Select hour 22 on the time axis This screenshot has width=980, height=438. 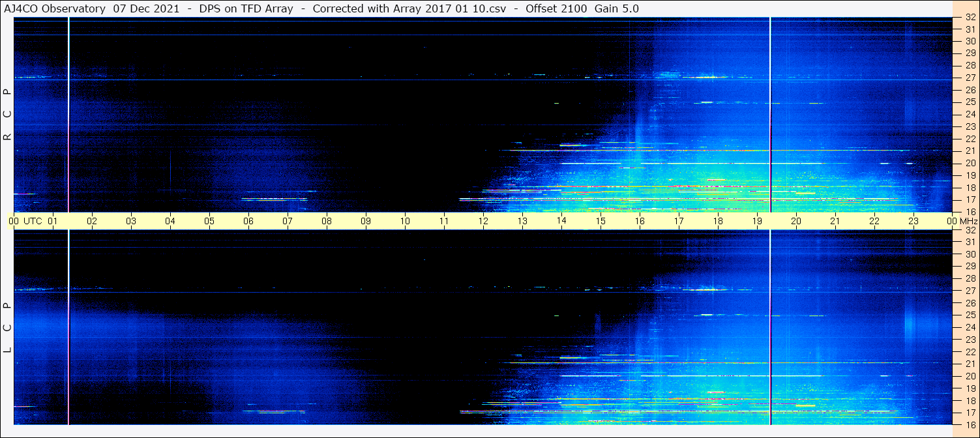[874, 221]
